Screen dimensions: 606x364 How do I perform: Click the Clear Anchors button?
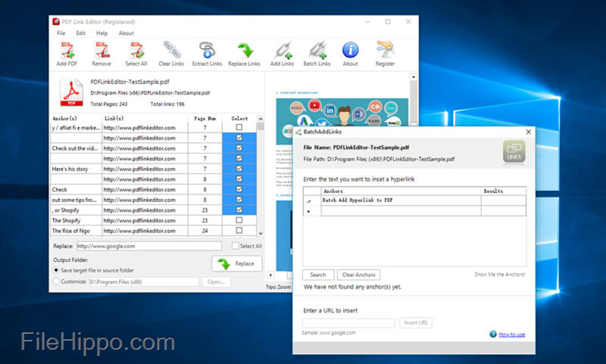point(359,275)
